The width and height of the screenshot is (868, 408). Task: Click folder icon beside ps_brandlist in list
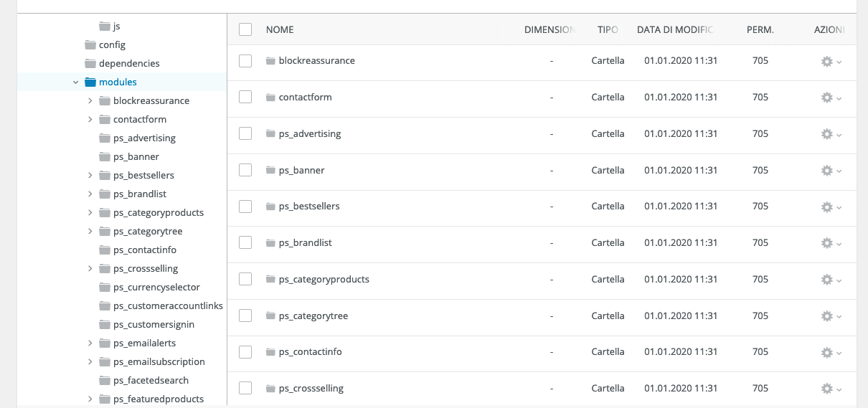(x=270, y=243)
